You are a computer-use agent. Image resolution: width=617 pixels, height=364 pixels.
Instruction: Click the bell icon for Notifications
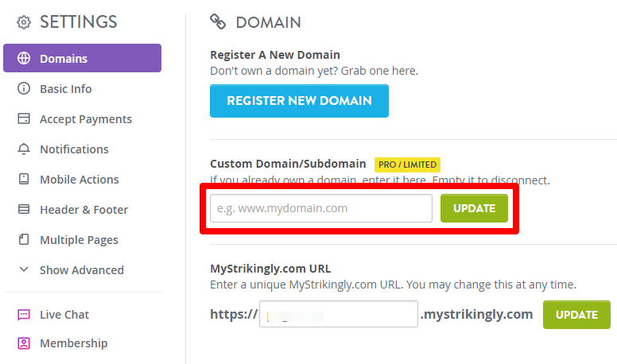24,149
